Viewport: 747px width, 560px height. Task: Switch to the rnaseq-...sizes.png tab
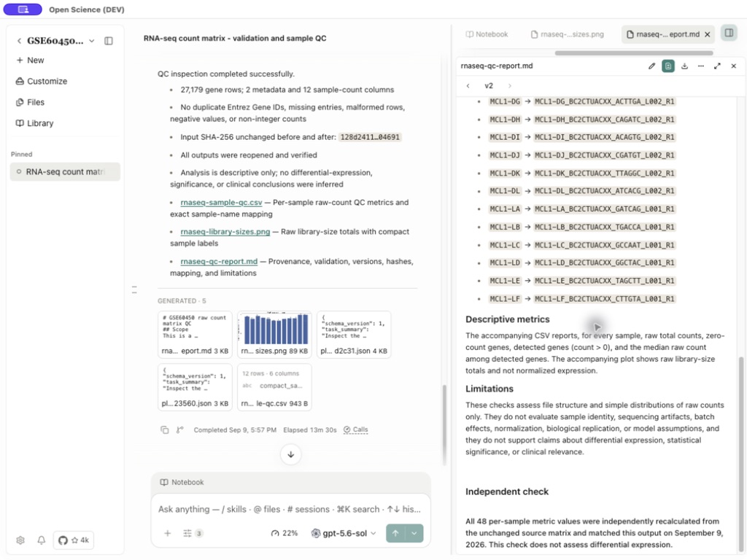(x=568, y=34)
